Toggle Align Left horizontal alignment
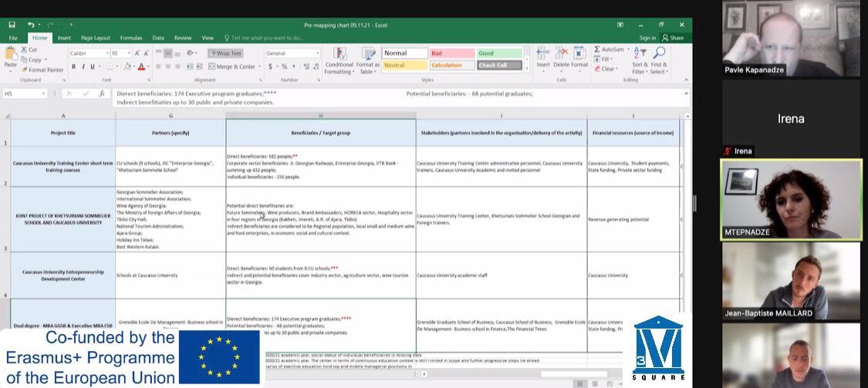The height and width of the screenshot is (388, 868). click(x=158, y=66)
